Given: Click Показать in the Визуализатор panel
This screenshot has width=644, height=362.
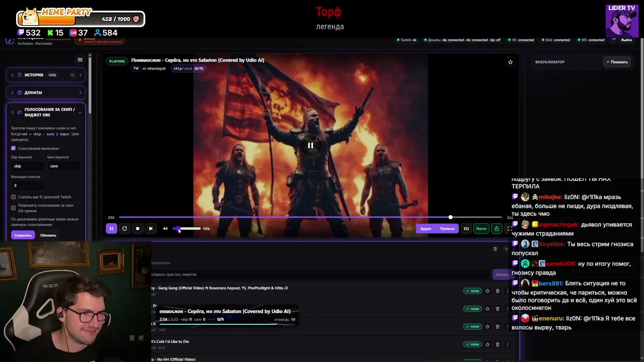Looking at the screenshot, I should (x=617, y=62).
